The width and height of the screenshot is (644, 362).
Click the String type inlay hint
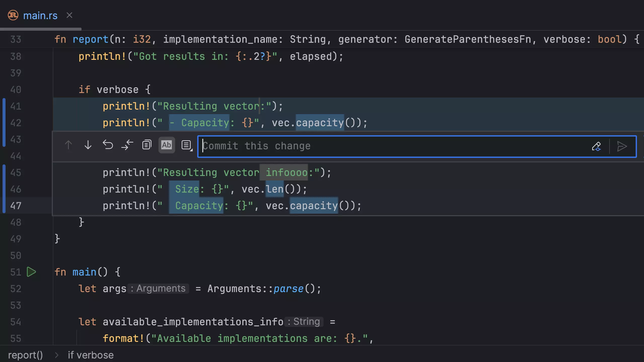[x=304, y=322]
